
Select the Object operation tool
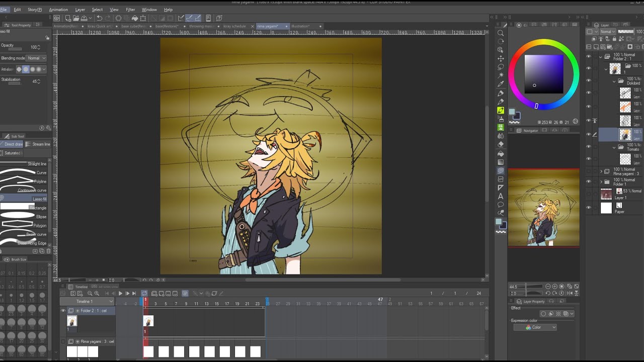click(x=501, y=50)
